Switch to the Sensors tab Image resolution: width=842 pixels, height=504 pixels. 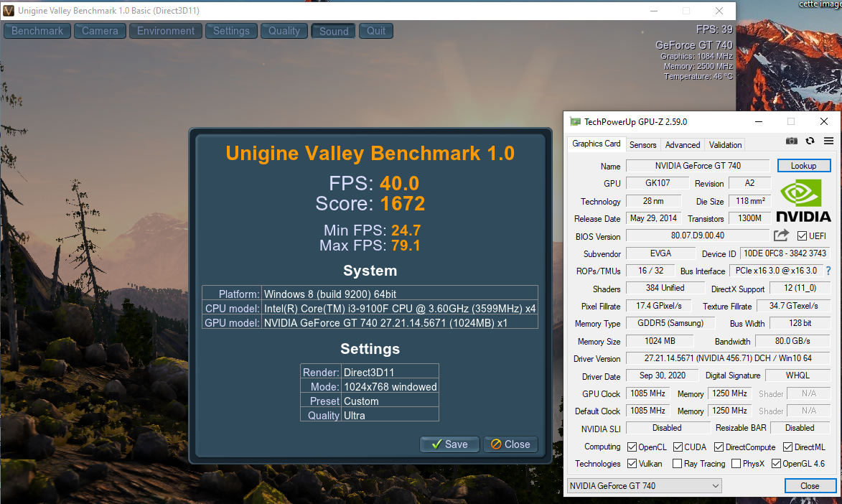click(642, 145)
